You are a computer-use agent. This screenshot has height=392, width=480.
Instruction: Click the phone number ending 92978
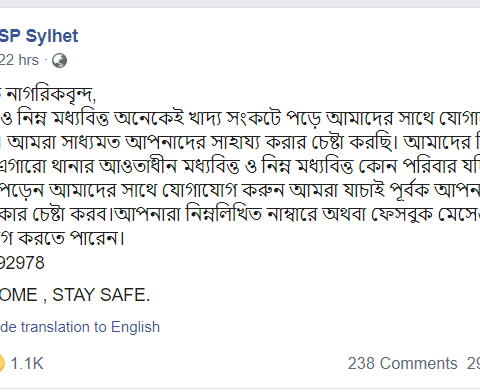tap(22, 263)
